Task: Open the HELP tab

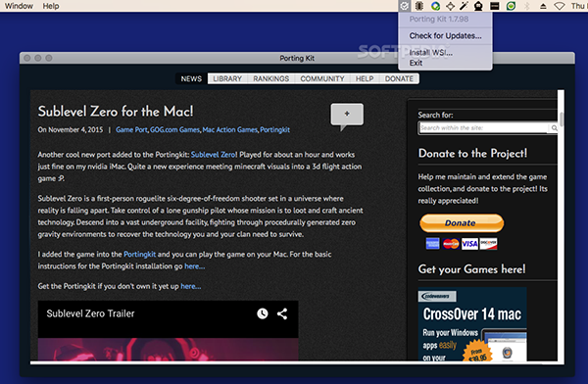Action: (365, 78)
